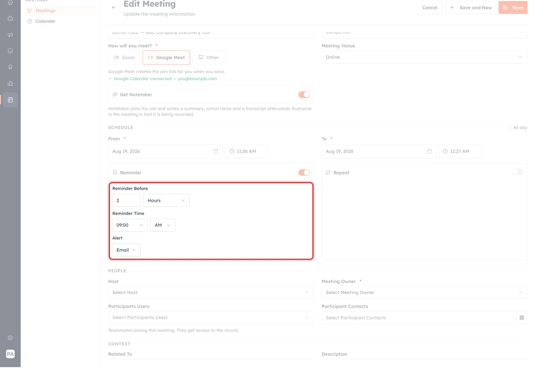Check the All day checkbox
Screen dimensions: 535x392
click(509, 128)
